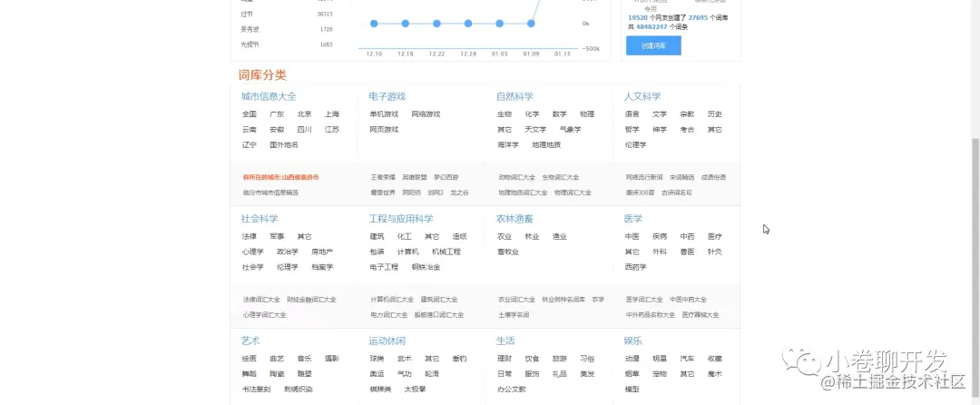Select the 计算机 subcategory
The height and width of the screenshot is (405, 980).
(x=407, y=252)
